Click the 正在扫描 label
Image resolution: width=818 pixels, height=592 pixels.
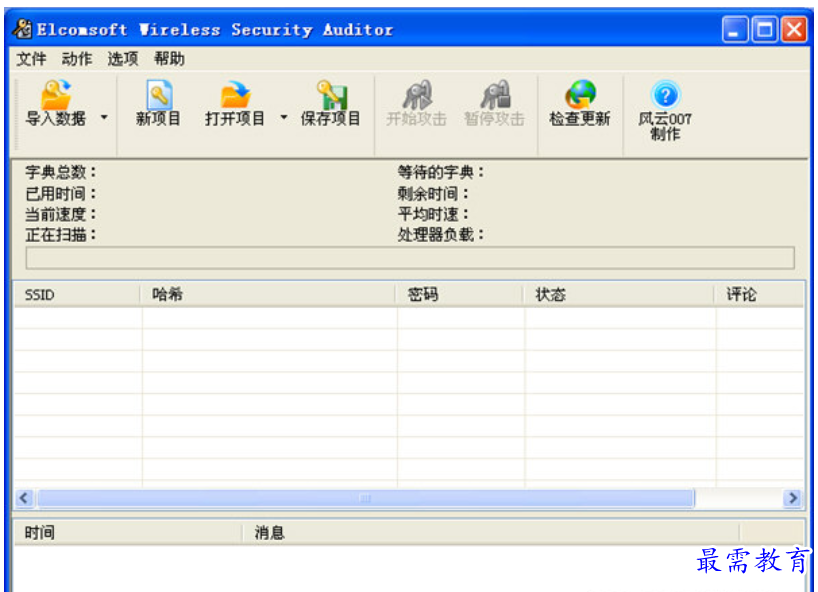61,235
